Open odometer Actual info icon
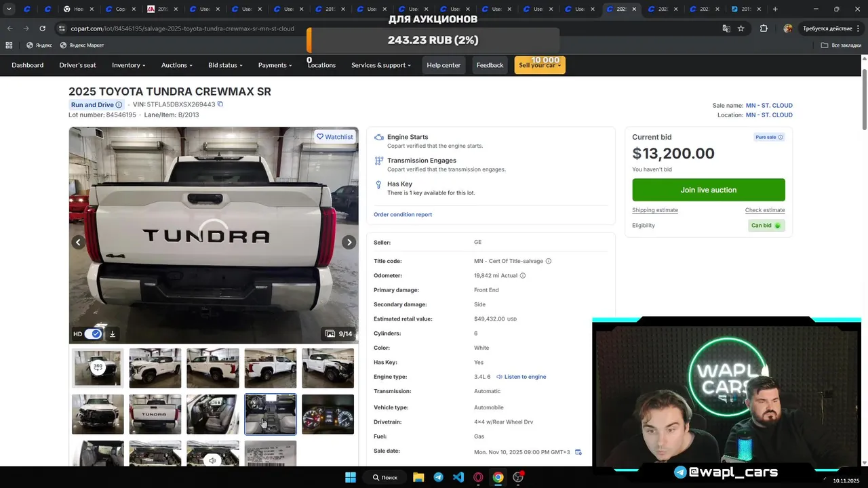 (522, 276)
